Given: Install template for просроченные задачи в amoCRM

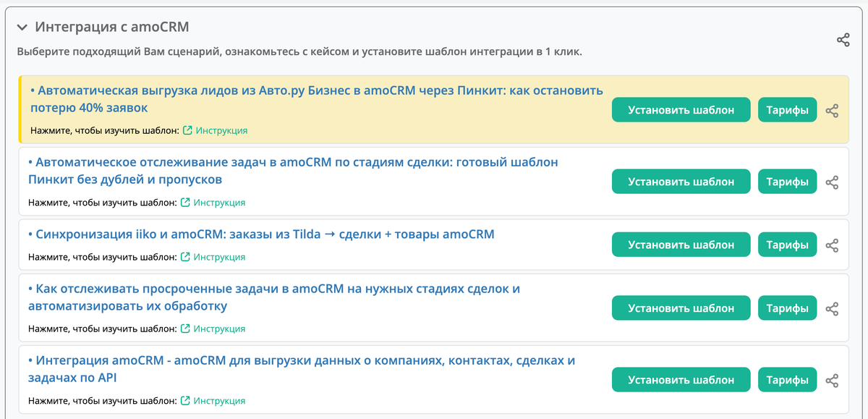Looking at the screenshot, I should [681, 308].
